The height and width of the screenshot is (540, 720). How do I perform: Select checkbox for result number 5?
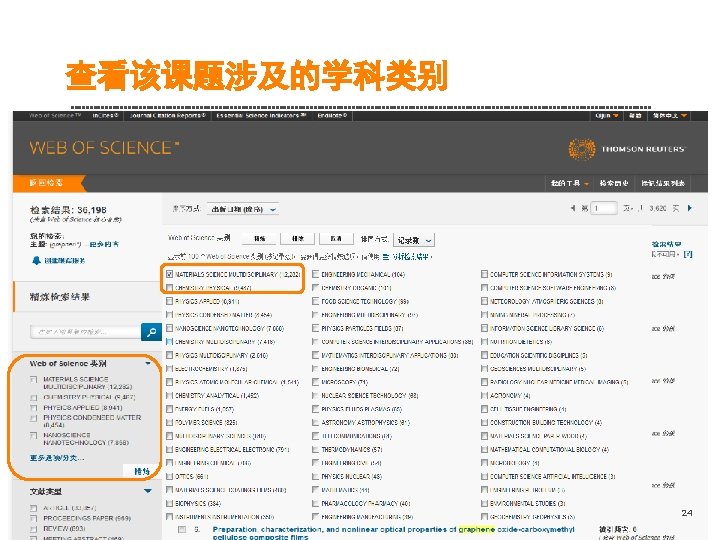pos(182,529)
